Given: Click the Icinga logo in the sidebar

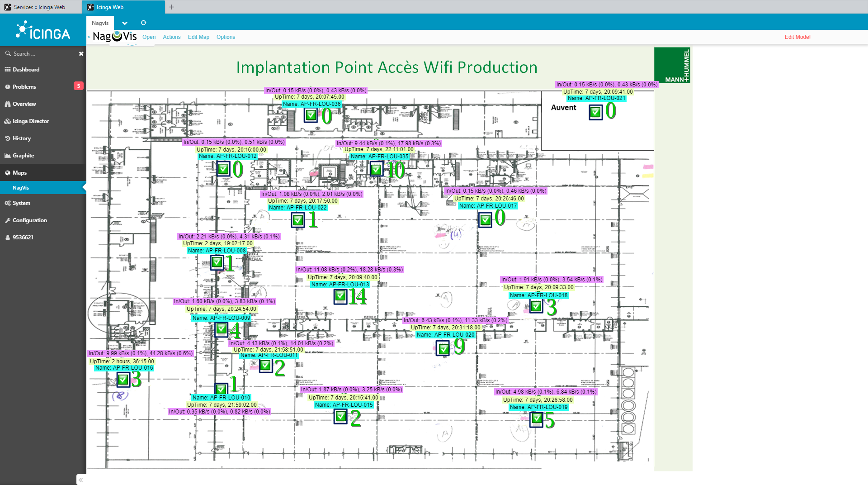Looking at the screenshot, I should (x=43, y=30).
